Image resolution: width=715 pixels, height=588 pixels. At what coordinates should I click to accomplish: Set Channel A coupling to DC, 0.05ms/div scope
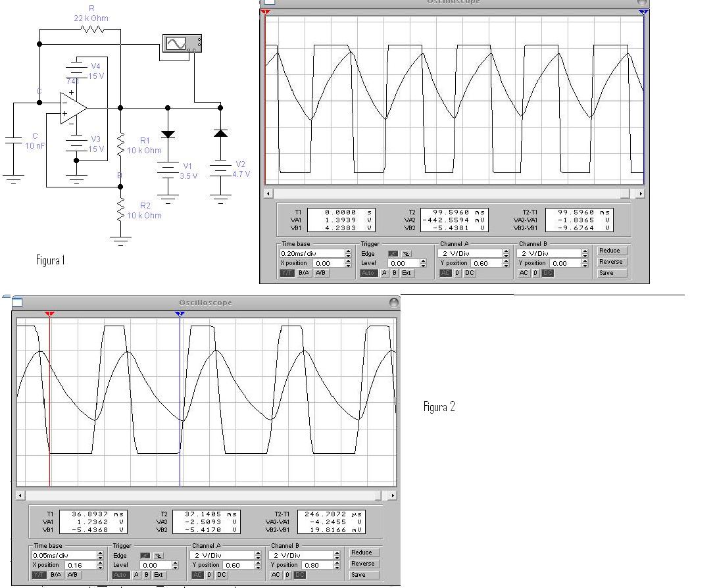click(222, 575)
